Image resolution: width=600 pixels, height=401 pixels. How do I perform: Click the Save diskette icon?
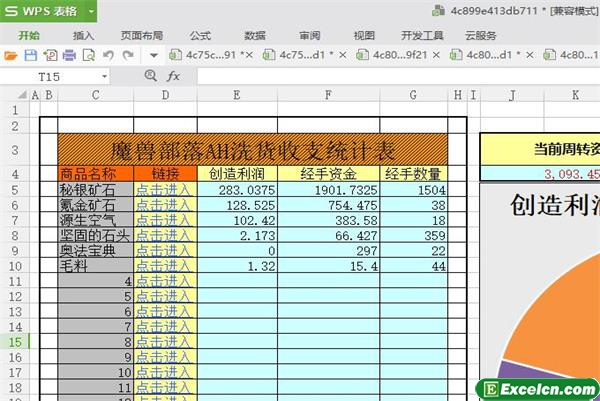click(x=31, y=55)
